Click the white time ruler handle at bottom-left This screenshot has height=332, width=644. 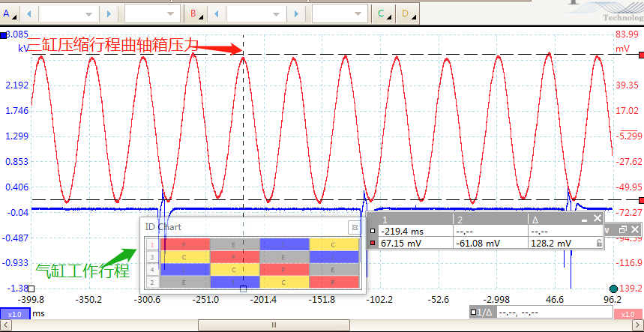31,289
